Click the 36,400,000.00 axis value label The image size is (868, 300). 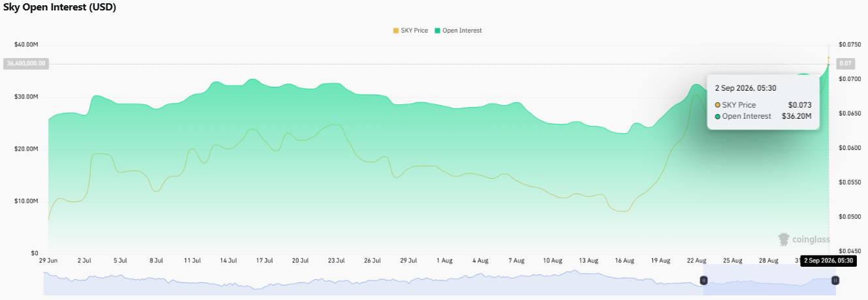[x=25, y=63]
